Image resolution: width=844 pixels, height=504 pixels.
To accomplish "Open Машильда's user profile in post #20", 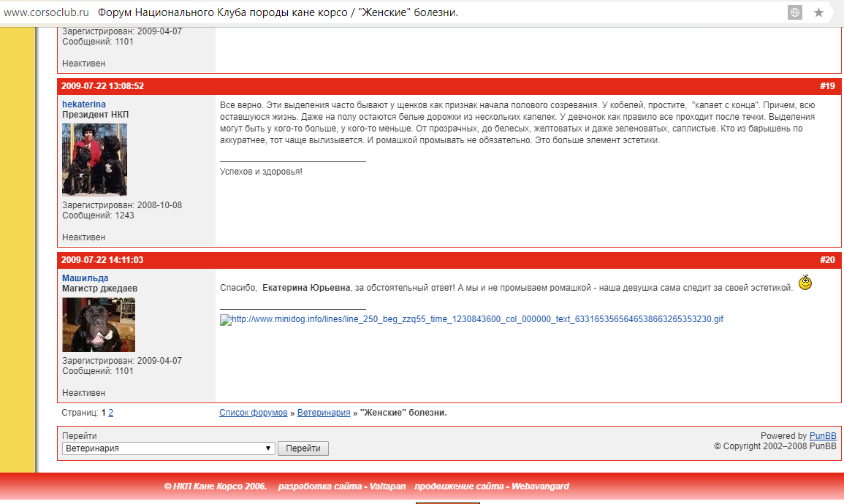I will (x=85, y=278).
